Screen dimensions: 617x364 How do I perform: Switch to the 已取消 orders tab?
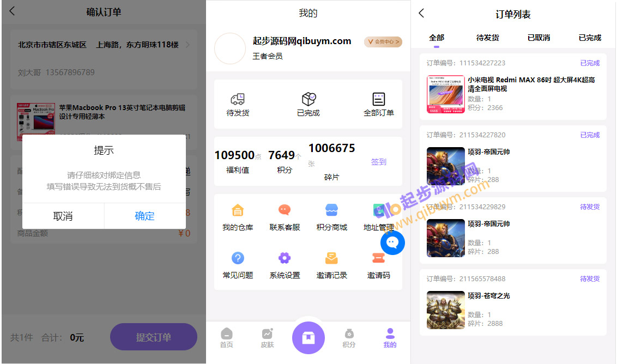click(539, 38)
